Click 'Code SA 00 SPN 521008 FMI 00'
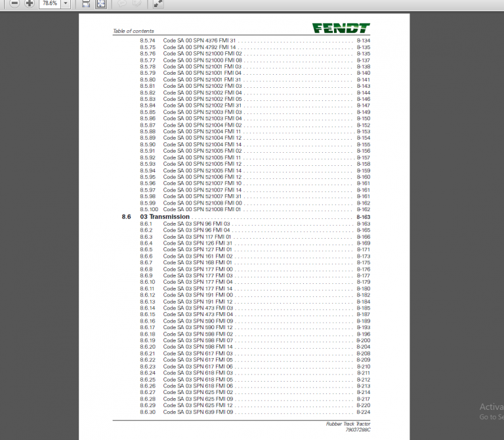This screenshot has width=504, height=440. click(202, 203)
